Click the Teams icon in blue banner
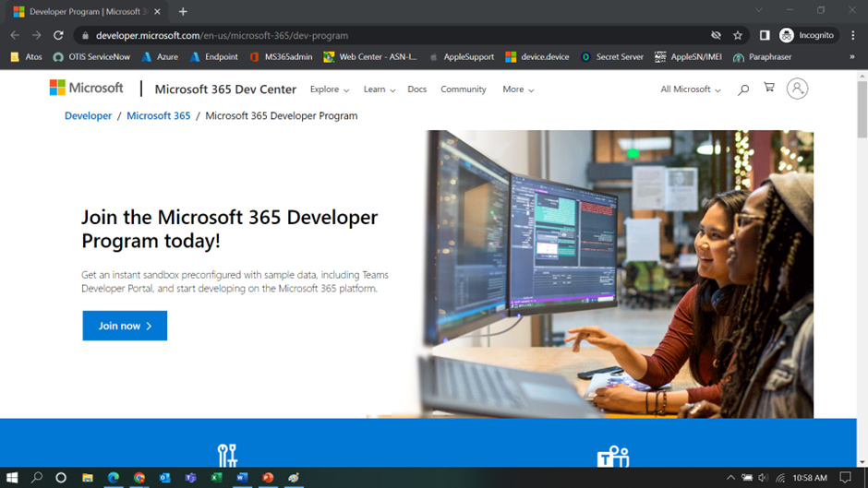The width and height of the screenshot is (868, 488). tap(613, 457)
